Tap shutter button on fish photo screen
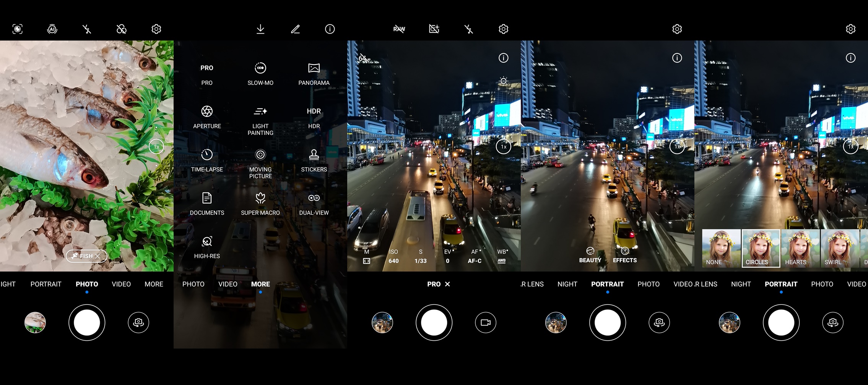The image size is (868, 385). [x=87, y=322]
